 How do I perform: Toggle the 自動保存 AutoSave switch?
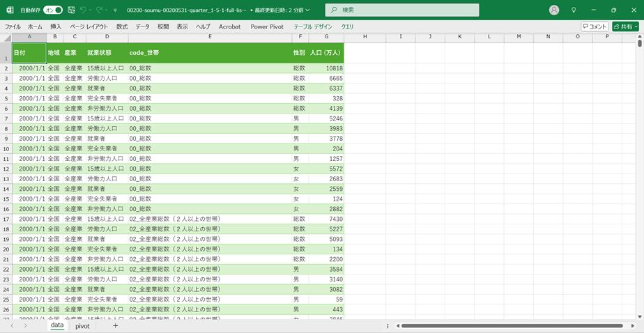(53, 10)
